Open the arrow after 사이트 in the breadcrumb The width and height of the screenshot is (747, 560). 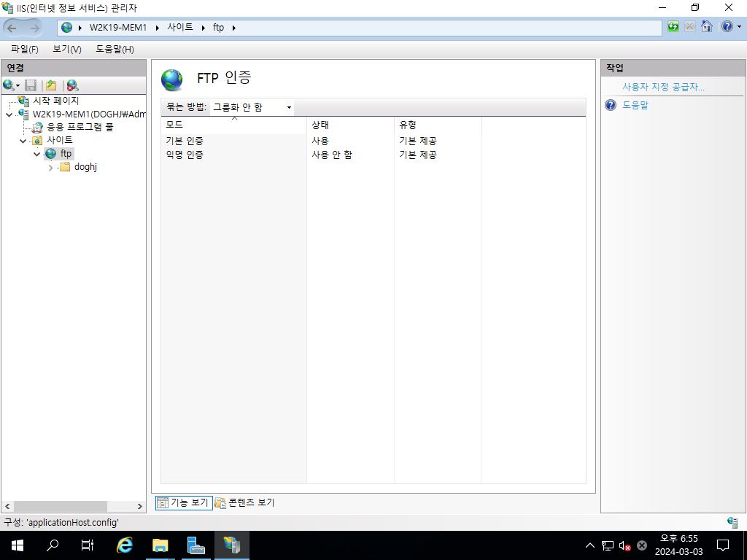point(204,28)
